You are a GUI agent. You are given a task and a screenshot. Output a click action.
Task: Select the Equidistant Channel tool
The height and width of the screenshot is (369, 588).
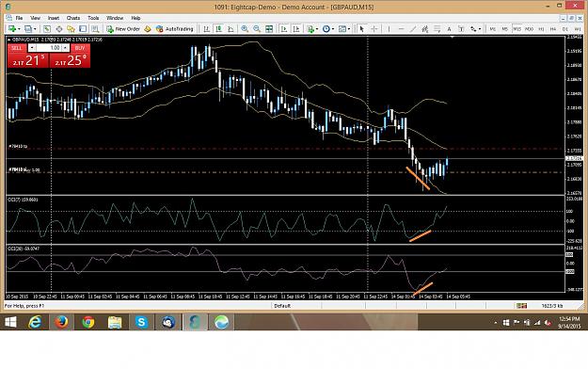click(x=425, y=29)
